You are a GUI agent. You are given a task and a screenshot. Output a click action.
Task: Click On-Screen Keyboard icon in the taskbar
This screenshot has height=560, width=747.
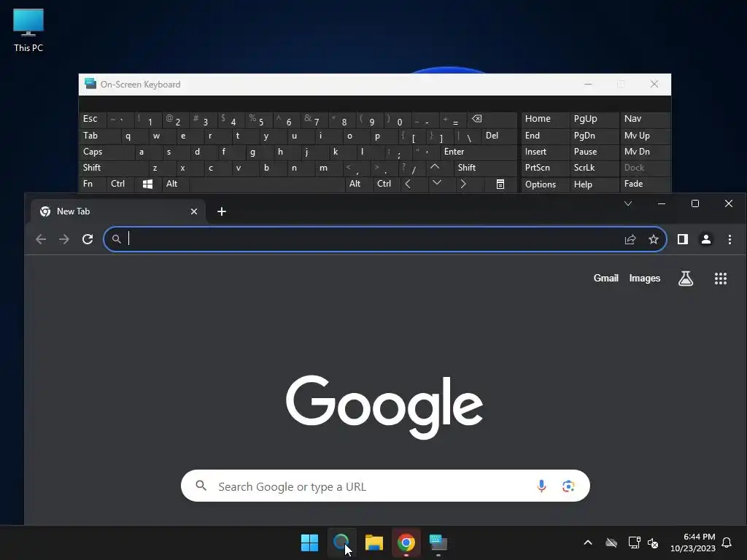point(438,542)
